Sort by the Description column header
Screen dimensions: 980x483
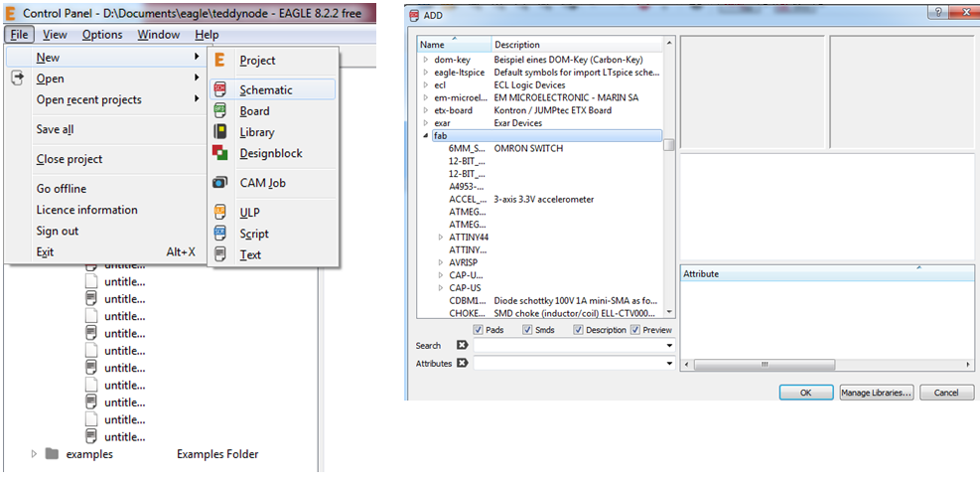click(578, 45)
